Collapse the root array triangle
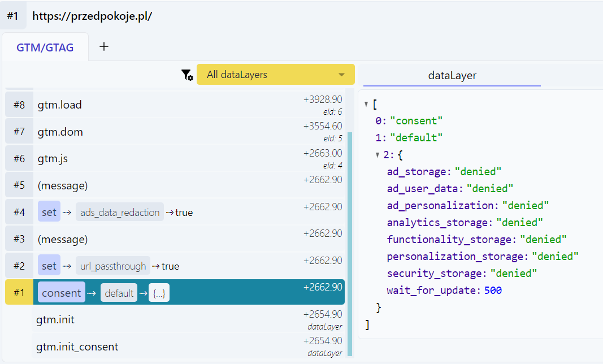603x364 pixels. (x=367, y=104)
